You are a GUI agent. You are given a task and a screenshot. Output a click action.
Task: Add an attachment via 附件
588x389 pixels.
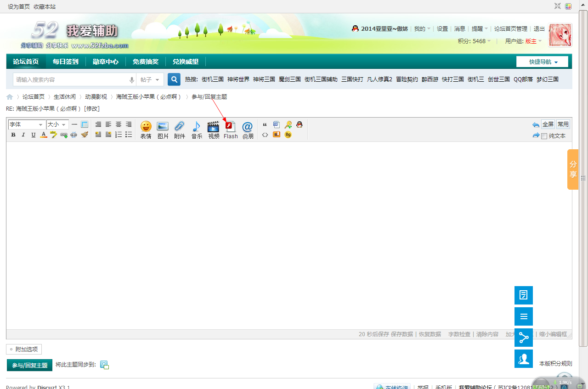[x=180, y=130]
